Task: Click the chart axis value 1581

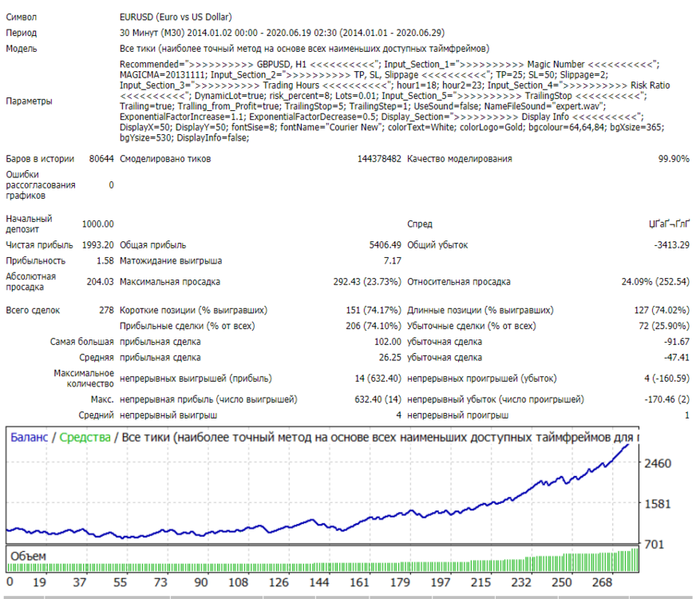Action: click(x=658, y=504)
